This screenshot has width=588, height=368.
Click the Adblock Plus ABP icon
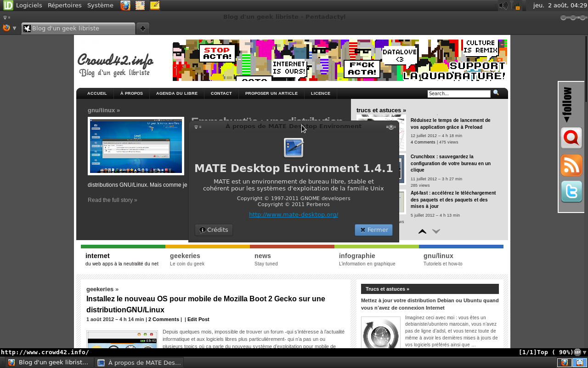click(577, 352)
